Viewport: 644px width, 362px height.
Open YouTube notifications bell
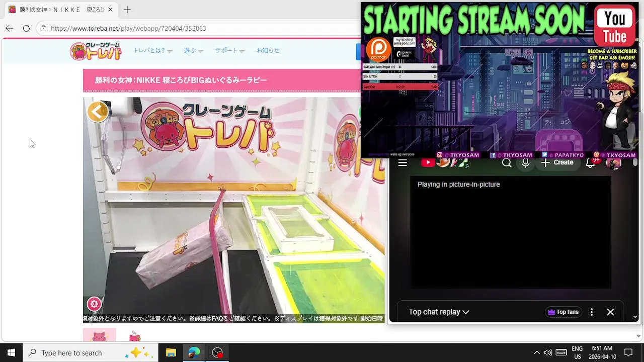pyautogui.click(x=591, y=162)
